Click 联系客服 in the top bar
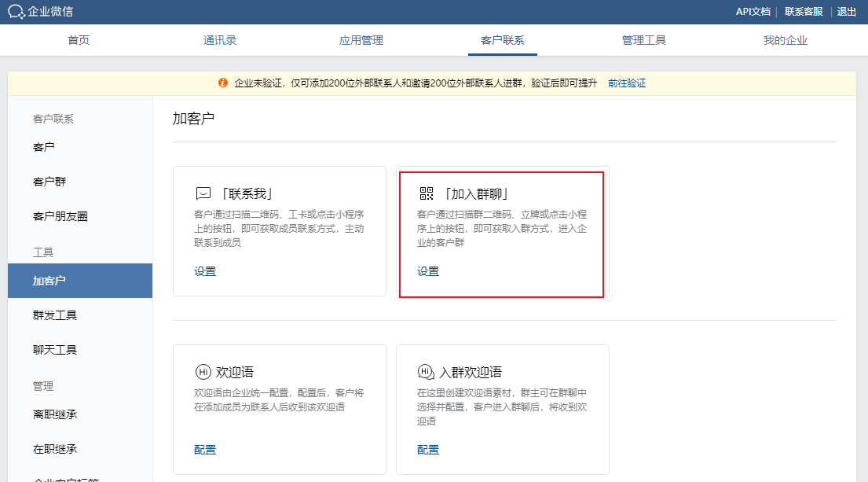868x482 pixels. pyautogui.click(x=804, y=12)
